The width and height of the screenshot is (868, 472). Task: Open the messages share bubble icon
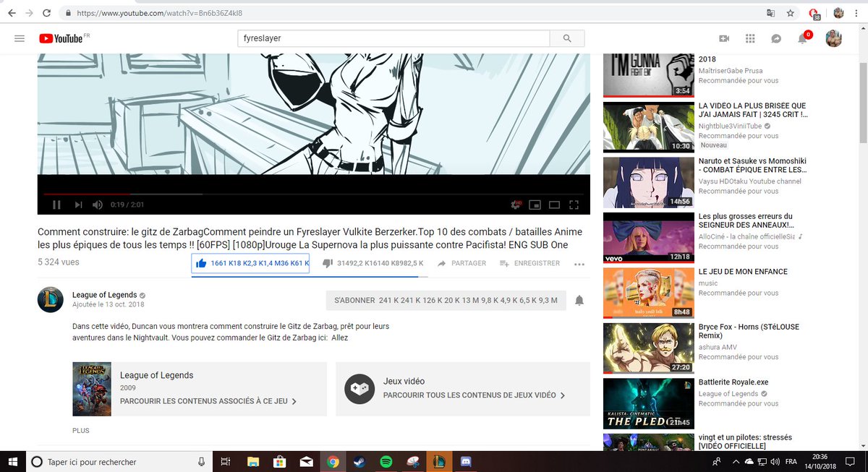click(776, 38)
